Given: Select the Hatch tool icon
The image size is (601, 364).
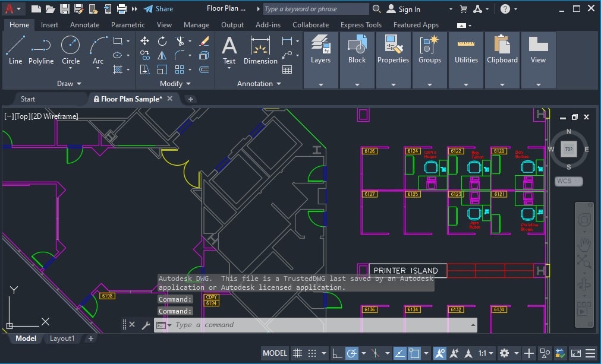Looking at the screenshot, I should pyautogui.click(x=118, y=69).
